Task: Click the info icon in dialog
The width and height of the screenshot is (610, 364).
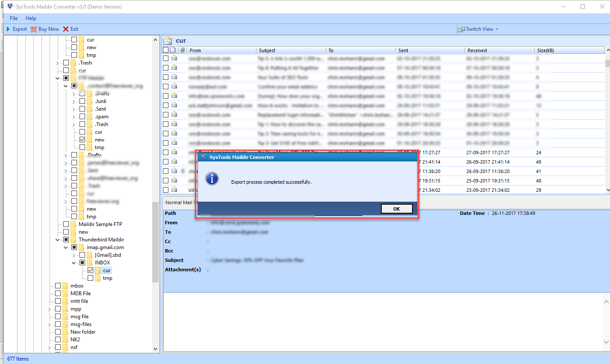Action: [212, 179]
